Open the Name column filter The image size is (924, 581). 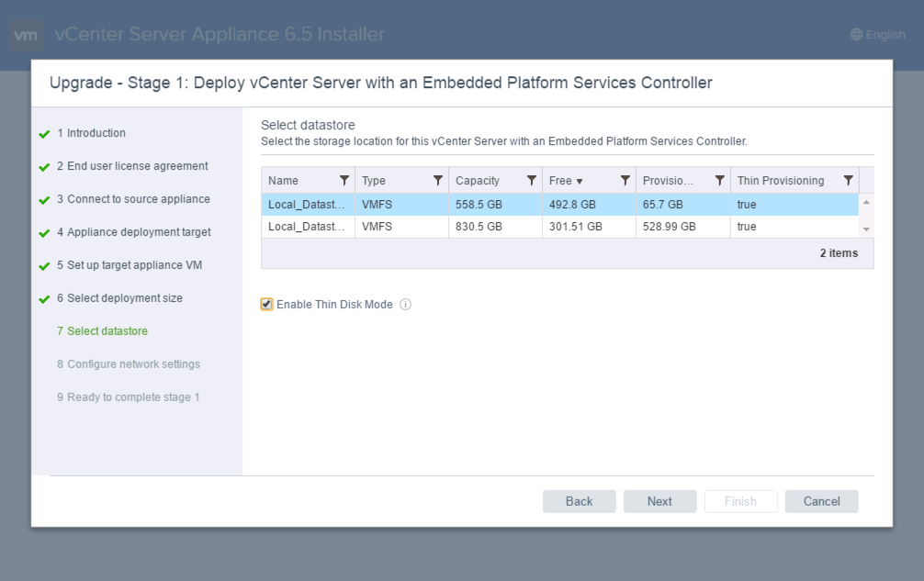pos(344,180)
